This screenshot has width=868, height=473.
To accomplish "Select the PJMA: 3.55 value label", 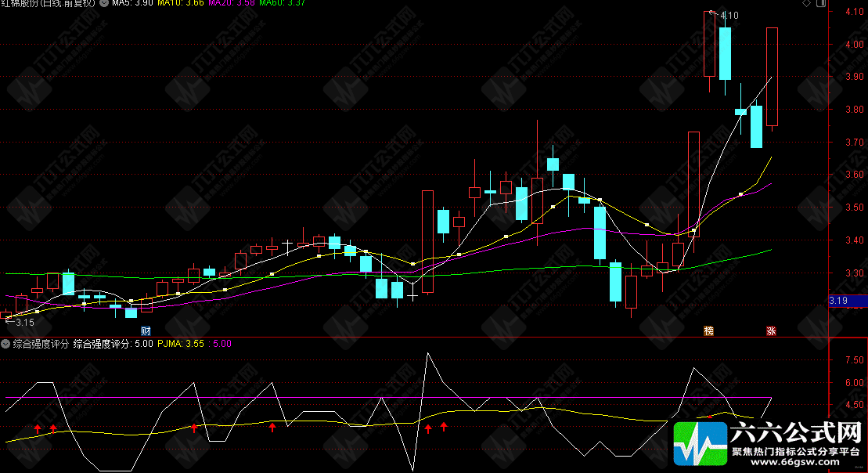I will [181, 344].
